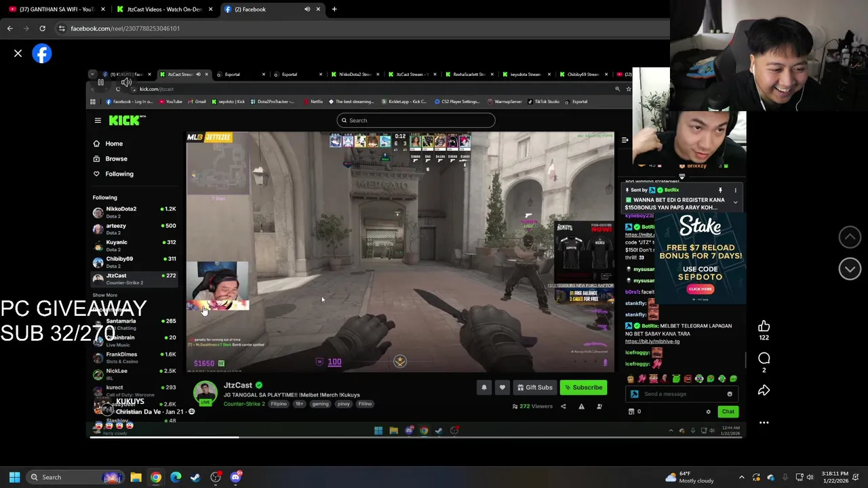Go to the previous reel with up chevron

[x=850, y=237]
